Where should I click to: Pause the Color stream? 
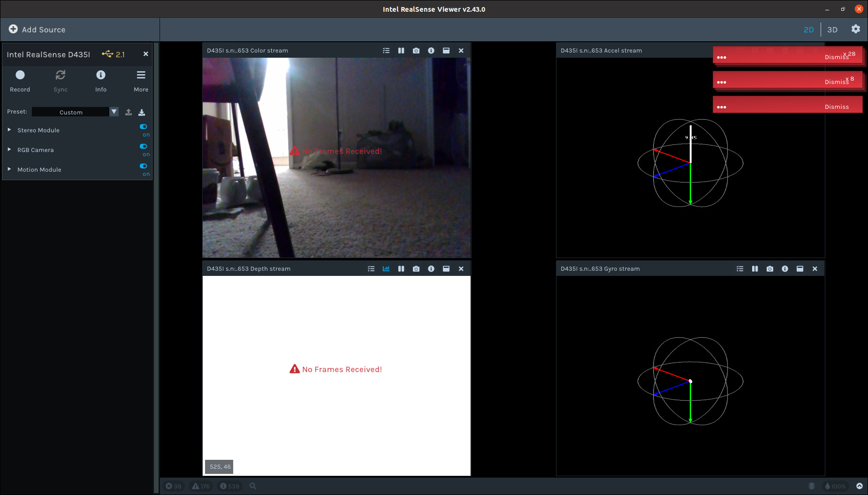point(401,51)
